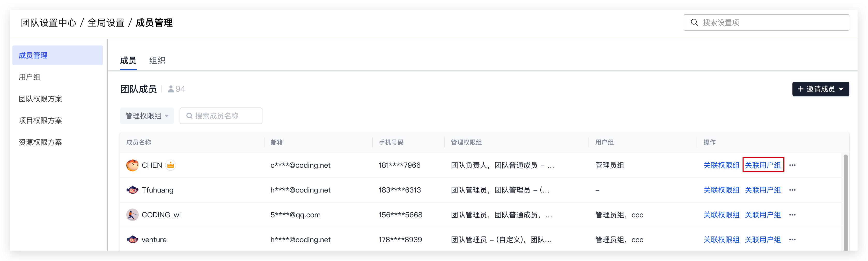Click 团队设置中心 breadcrumb
The width and height of the screenshot is (868, 261).
pos(48,22)
